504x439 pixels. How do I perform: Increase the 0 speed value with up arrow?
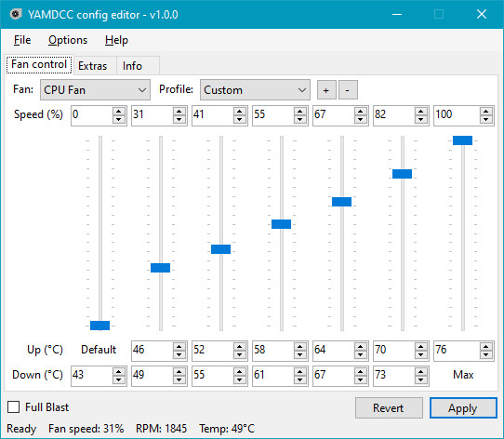coord(119,112)
